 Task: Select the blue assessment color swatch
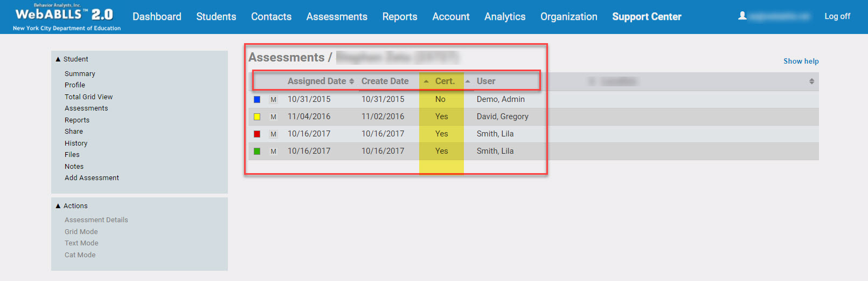point(257,100)
